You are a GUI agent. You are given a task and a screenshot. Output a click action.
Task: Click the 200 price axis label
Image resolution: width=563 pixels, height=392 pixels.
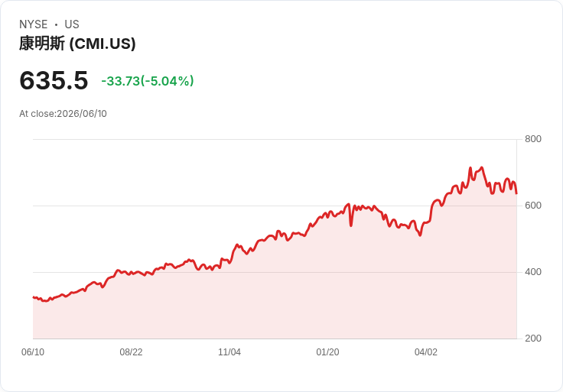[x=533, y=339]
